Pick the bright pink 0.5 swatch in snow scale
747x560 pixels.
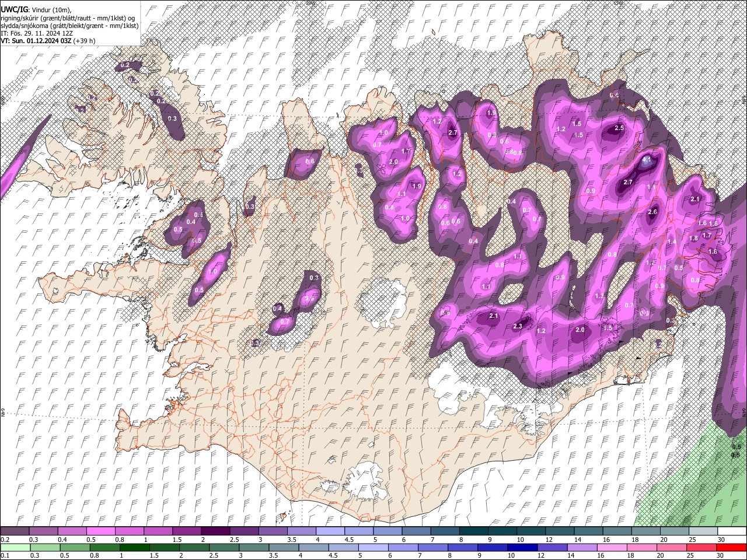point(100,531)
